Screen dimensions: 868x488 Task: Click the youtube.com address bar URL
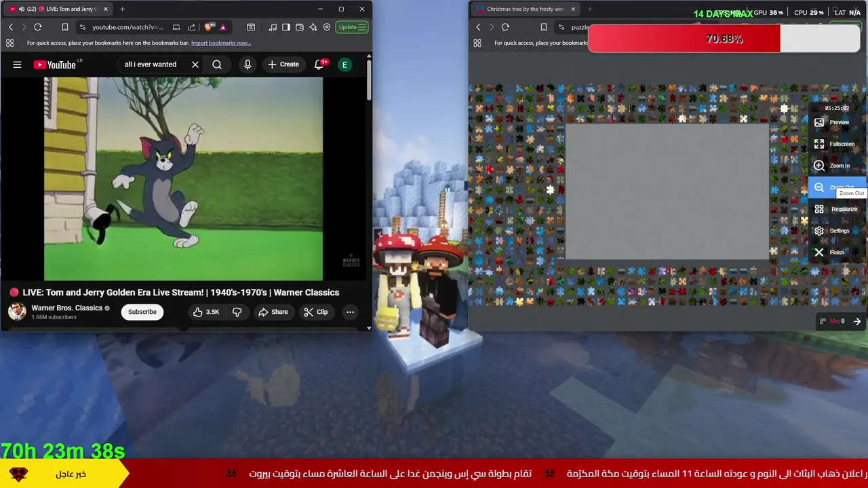coord(127,27)
